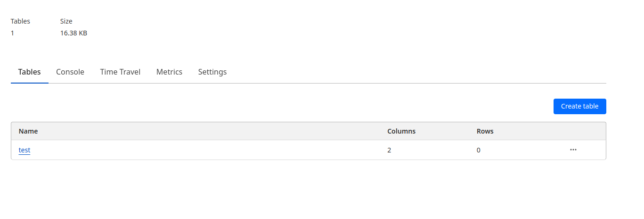Click the tables count value 1
This screenshot has height=219, width=644.
[12, 33]
